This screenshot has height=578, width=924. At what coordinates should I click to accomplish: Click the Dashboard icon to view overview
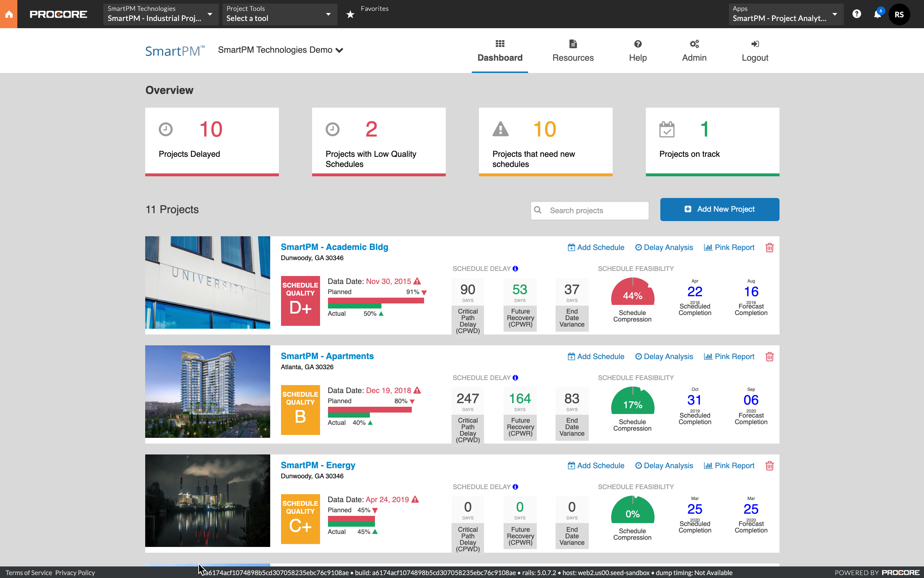coord(499,44)
